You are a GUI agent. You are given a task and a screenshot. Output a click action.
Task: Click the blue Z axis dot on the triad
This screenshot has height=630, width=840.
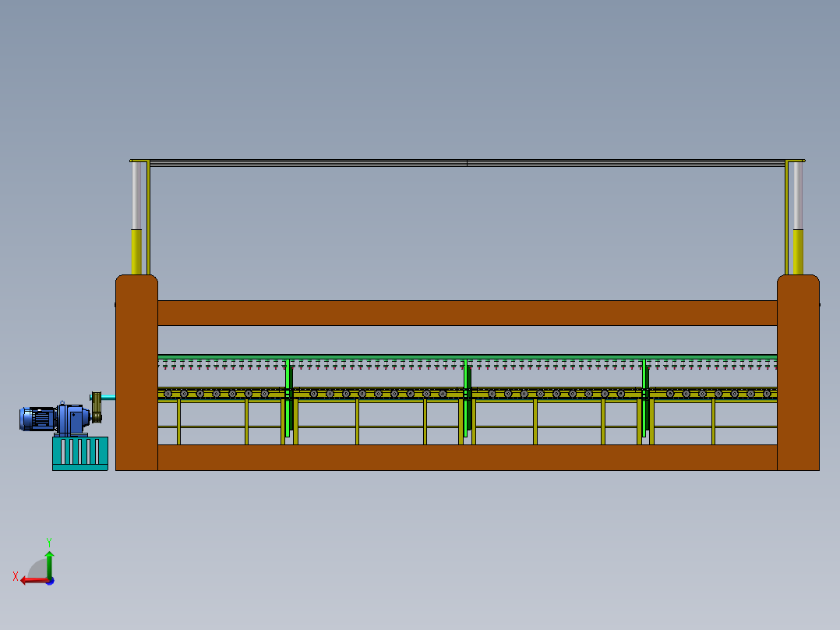click(x=50, y=581)
